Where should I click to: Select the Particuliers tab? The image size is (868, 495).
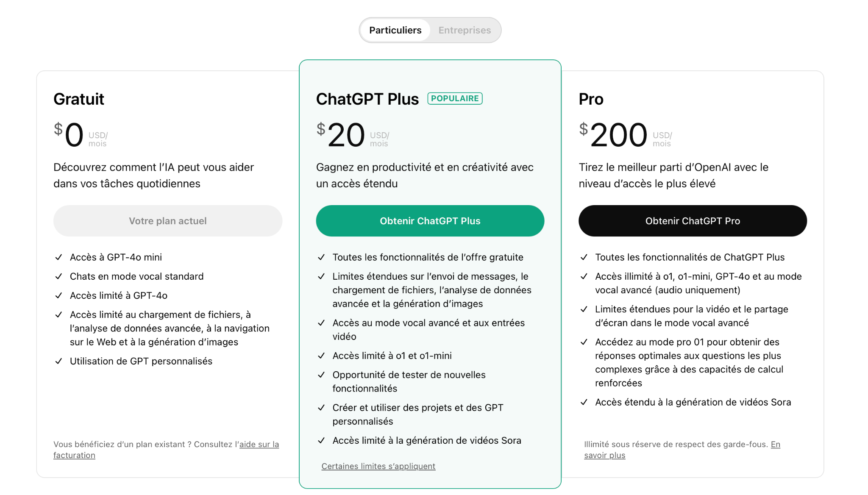click(395, 30)
